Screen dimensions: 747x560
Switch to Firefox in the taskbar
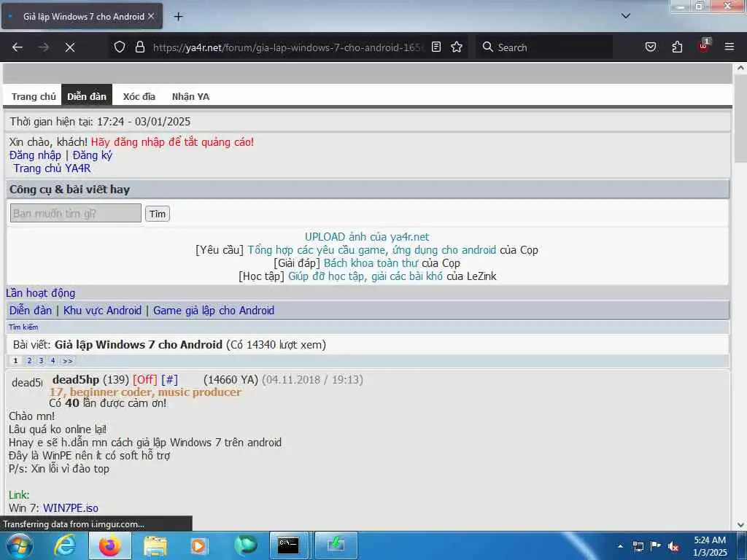[x=109, y=545]
